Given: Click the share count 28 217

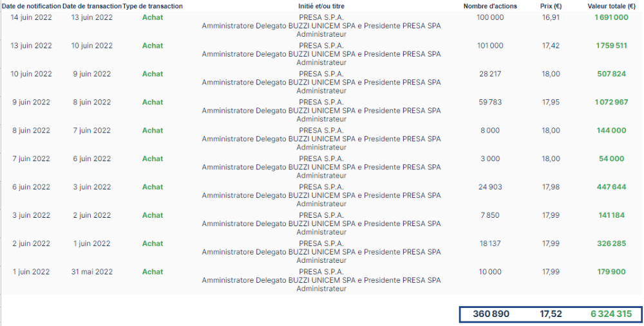Looking at the screenshot, I should (490, 74).
